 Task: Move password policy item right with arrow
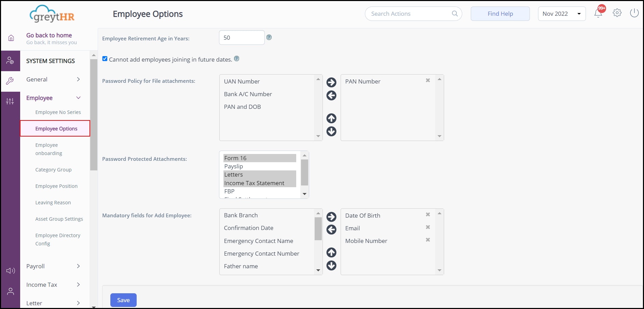331,82
